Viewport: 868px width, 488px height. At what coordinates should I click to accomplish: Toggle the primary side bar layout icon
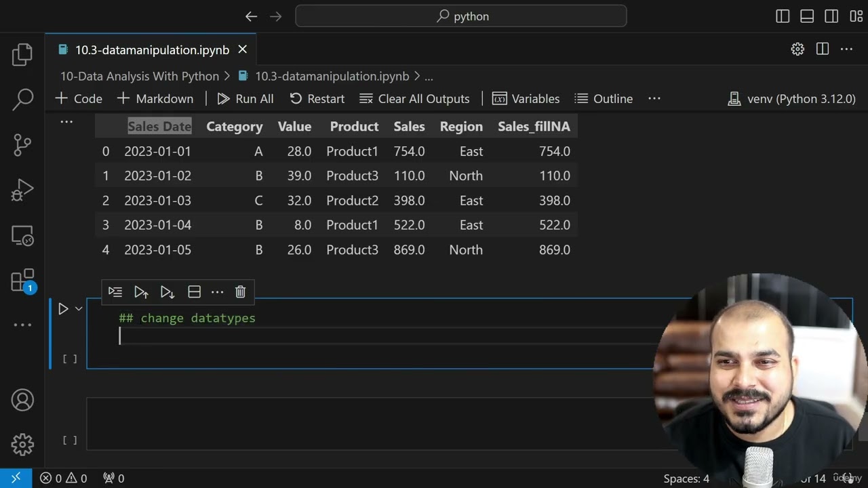click(x=783, y=16)
